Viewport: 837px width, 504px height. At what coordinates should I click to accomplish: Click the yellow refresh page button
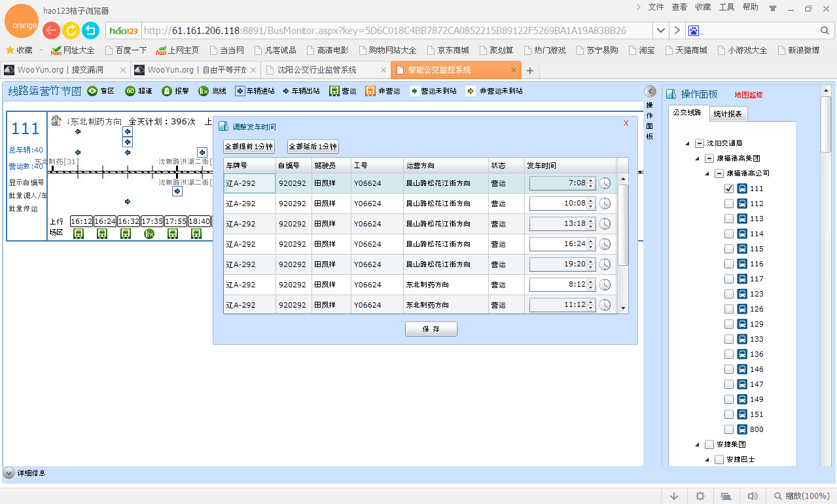click(71, 30)
